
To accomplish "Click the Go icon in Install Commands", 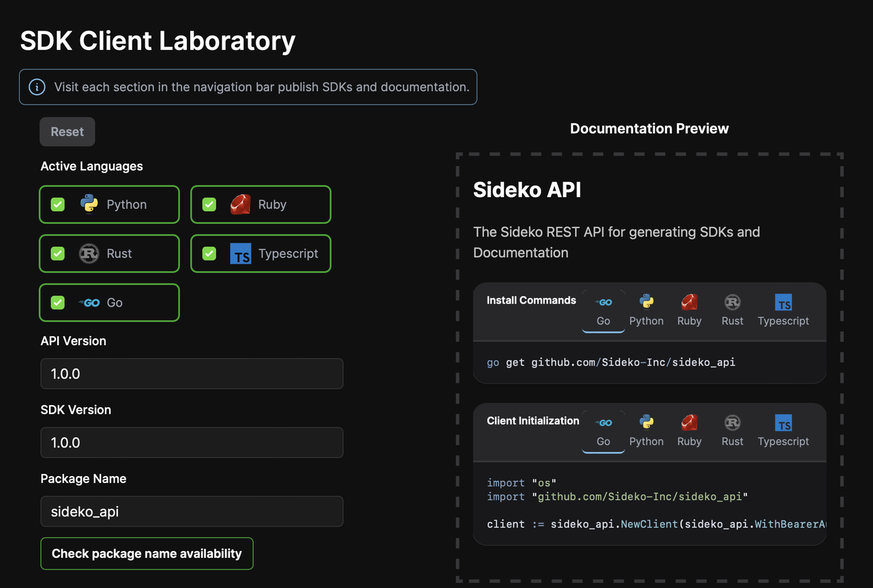I will (x=604, y=302).
